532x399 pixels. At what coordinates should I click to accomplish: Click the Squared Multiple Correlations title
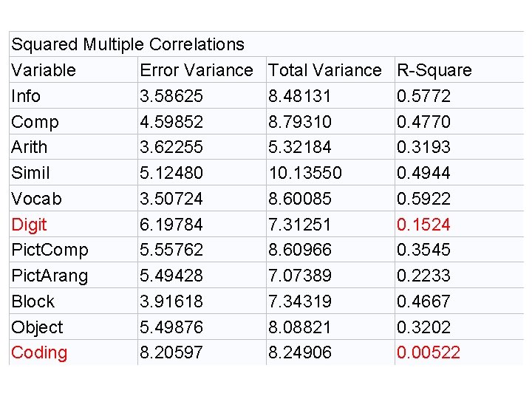127,44
